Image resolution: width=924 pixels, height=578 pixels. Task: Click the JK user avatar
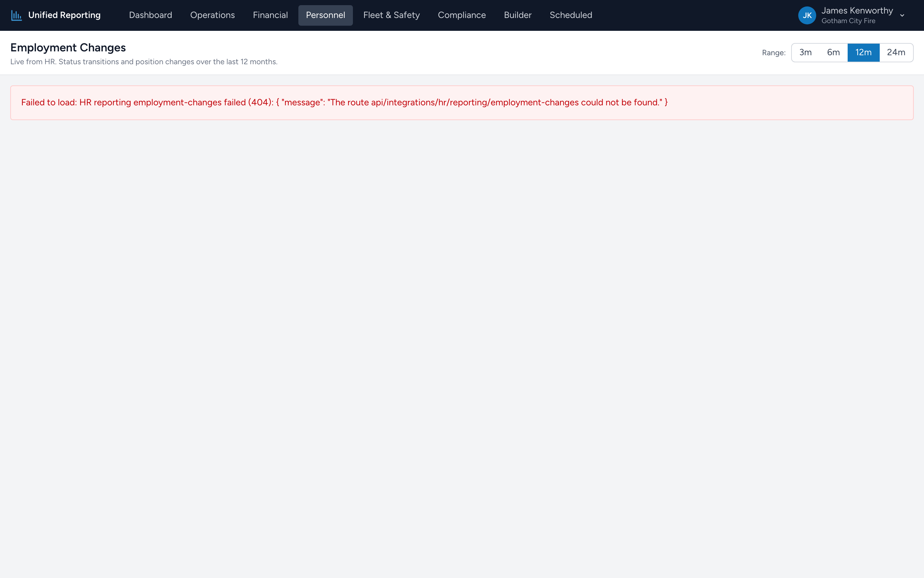(807, 15)
